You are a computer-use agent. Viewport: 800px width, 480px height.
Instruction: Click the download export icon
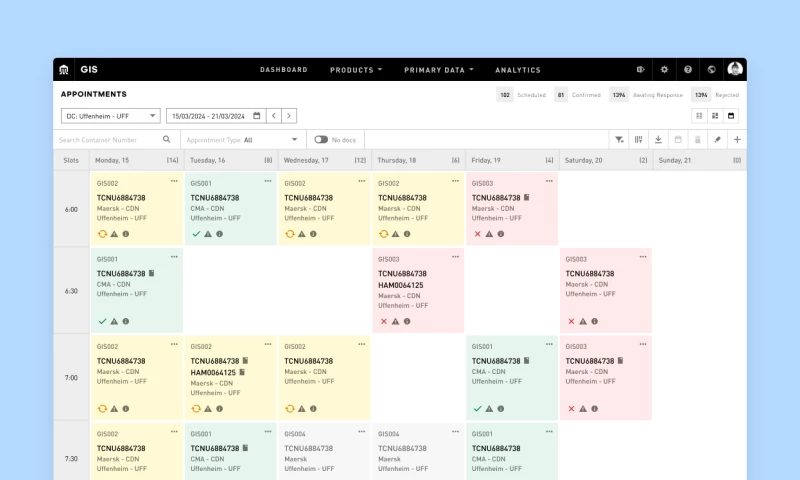pos(658,140)
